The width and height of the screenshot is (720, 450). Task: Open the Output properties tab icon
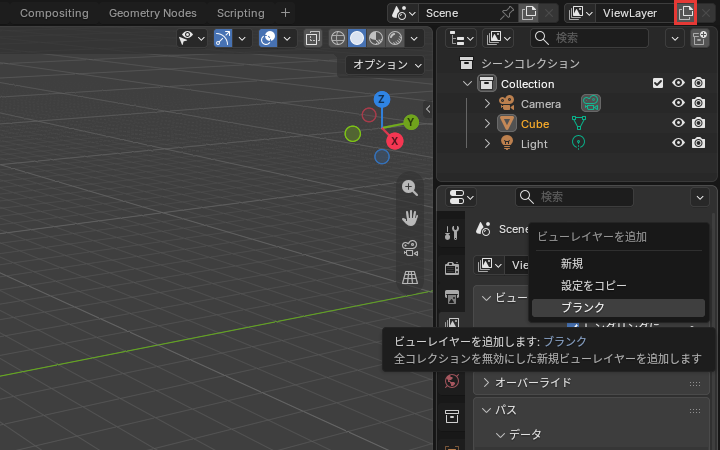tap(452, 297)
